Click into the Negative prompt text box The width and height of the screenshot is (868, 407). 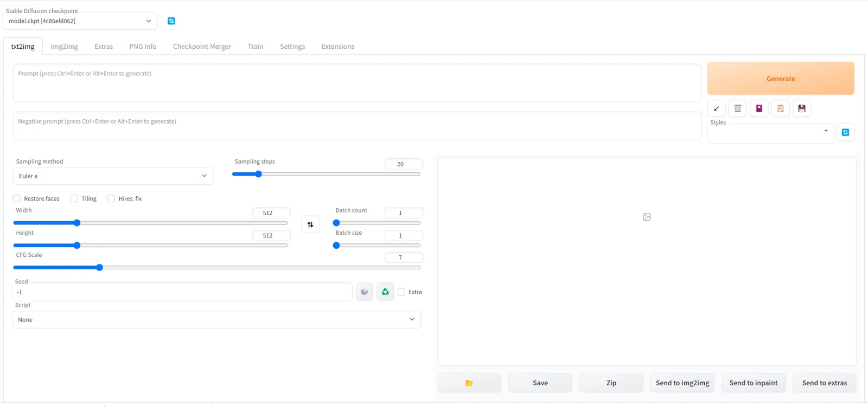(357, 126)
